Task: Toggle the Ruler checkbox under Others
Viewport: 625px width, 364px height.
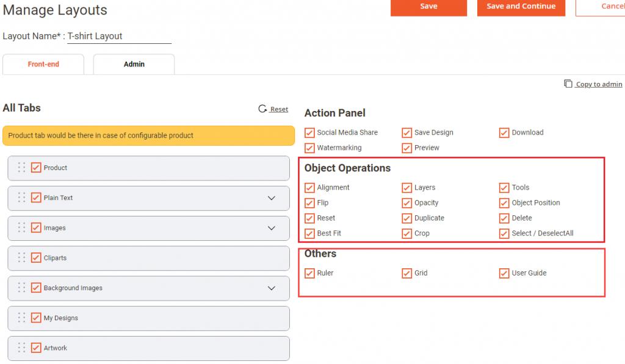Action: click(309, 273)
